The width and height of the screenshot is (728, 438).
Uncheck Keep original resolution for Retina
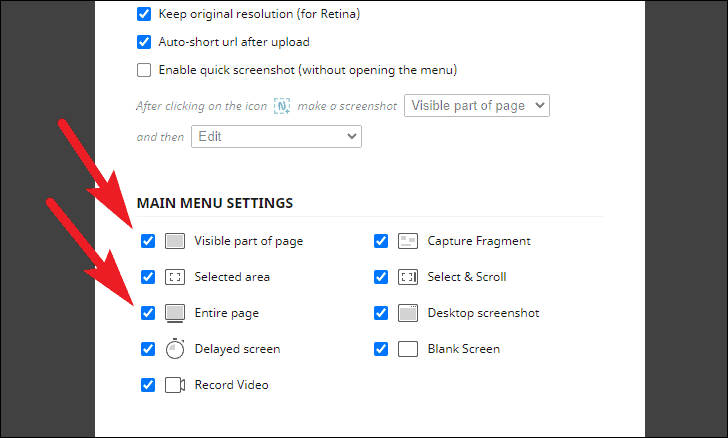[x=143, y=15]
